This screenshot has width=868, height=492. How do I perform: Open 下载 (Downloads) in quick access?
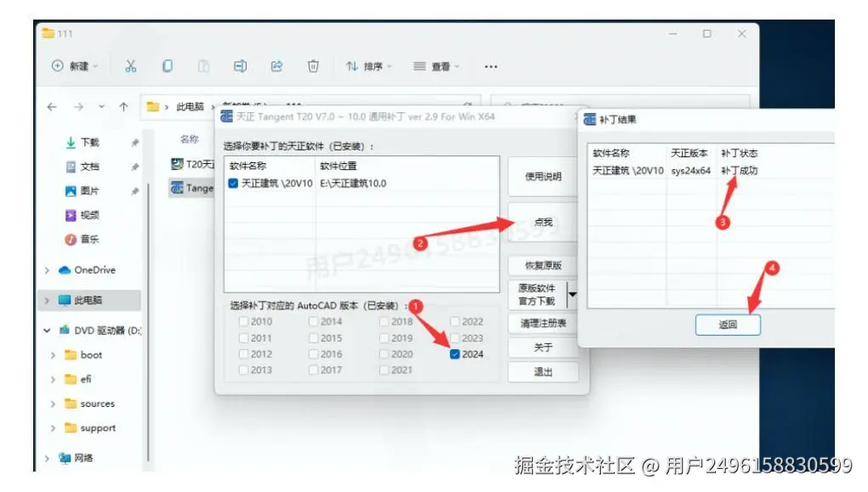[x=89, y=143]
